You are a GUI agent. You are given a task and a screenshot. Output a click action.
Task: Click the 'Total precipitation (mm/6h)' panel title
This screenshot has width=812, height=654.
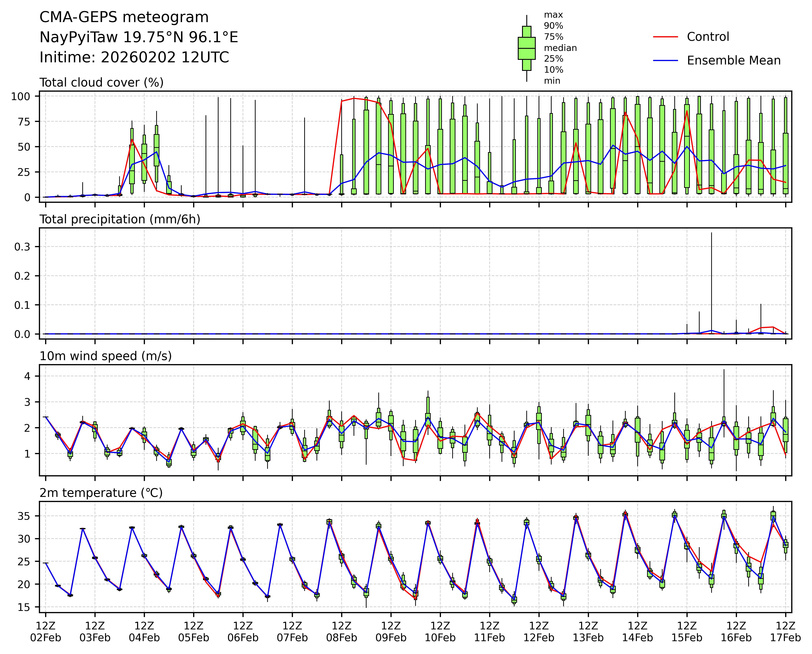(120, 219)
